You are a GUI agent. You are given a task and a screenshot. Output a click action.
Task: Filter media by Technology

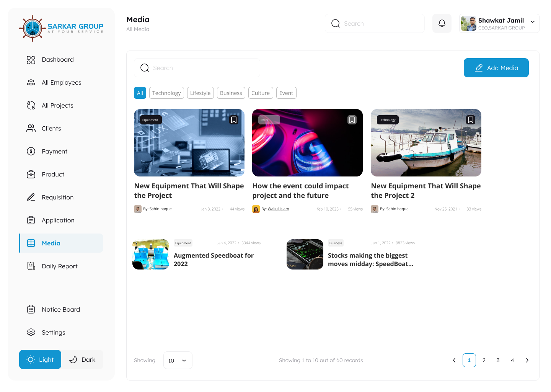point(166,93)
